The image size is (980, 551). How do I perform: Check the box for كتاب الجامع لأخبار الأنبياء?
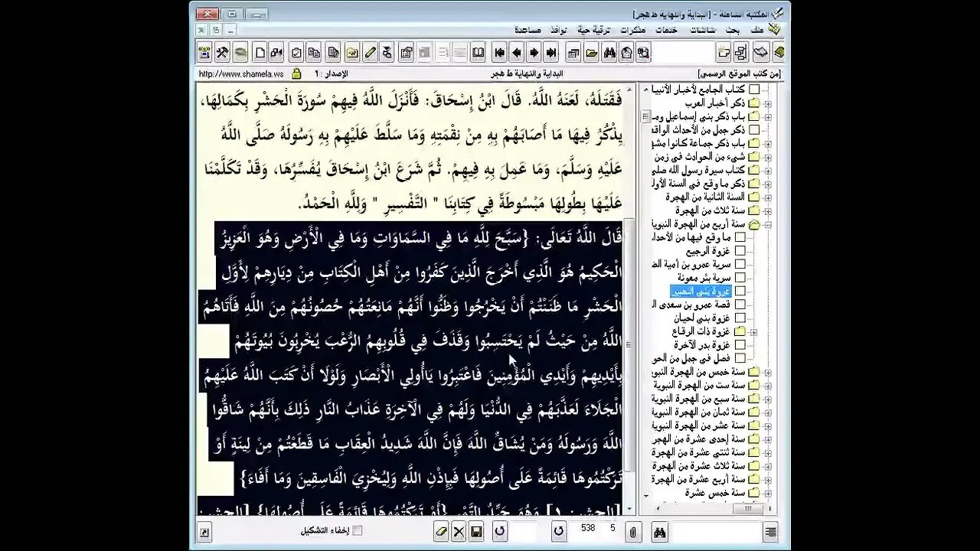click(x=754, y=90)
